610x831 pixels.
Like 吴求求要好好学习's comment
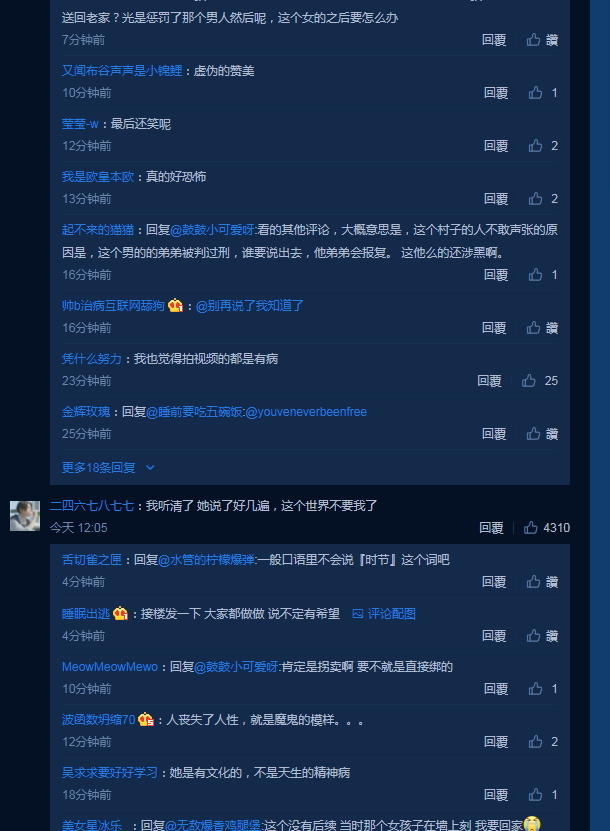coord(535,794)
